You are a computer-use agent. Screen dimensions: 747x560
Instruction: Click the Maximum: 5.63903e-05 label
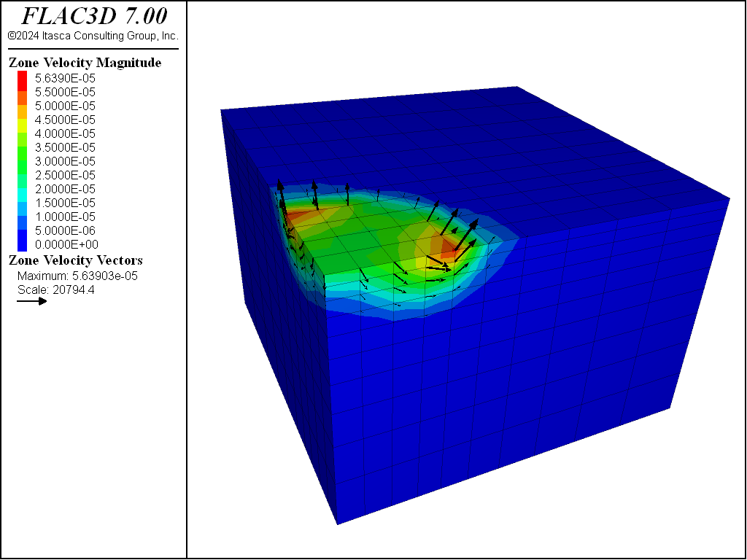(77, 276)
